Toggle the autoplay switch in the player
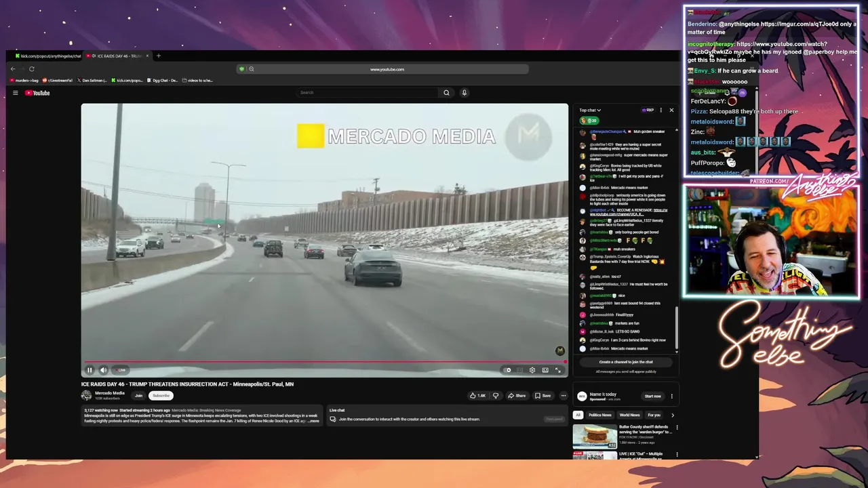This screenshot has width=868, height=488. [x=507, y=370]
